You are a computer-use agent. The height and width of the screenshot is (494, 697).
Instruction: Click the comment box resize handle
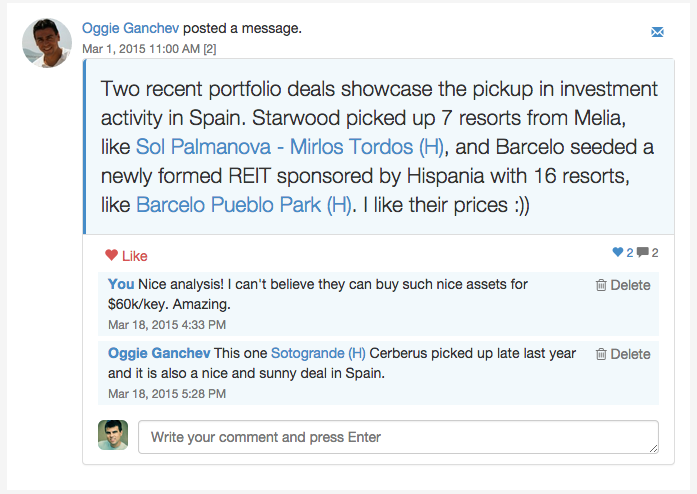click(653, 449)
